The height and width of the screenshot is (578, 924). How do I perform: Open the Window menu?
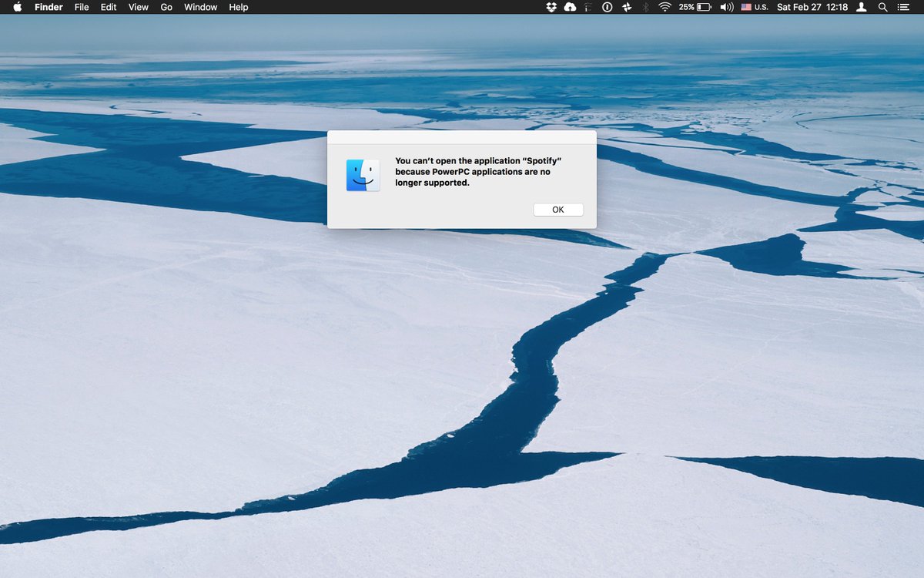(x=200, y=7)
